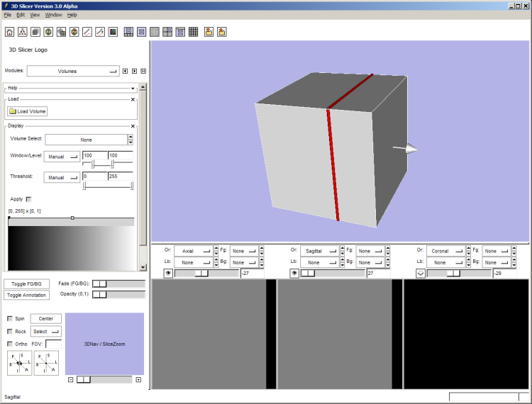532x404 pixels.
Task: Select the grid lightbox layout icon
Action: click(x=193, y=32)
